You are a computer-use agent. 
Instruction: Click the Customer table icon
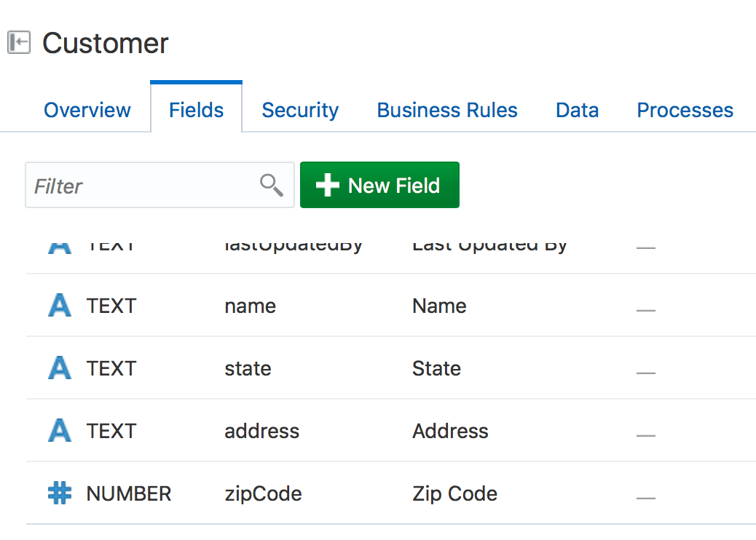[x=19, y=42]
